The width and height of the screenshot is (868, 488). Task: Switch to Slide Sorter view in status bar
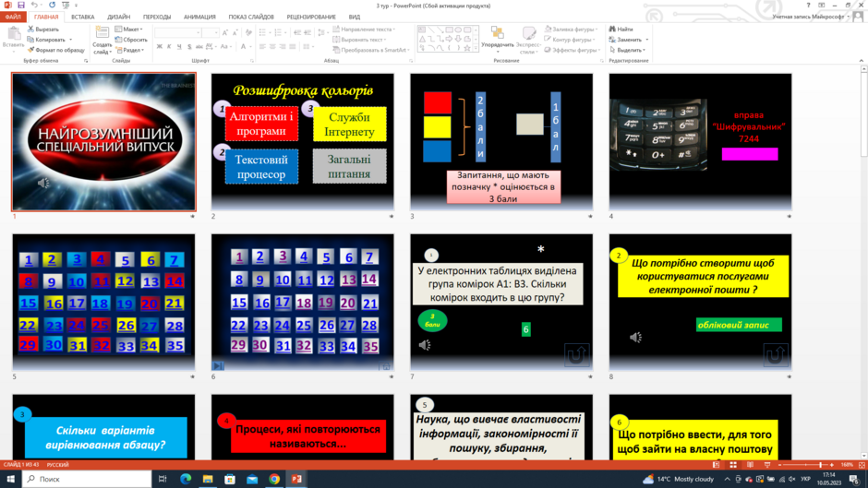coord(733,465)
